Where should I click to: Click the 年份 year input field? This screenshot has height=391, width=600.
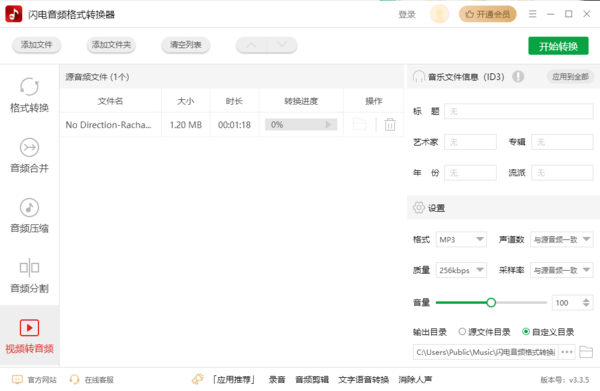click(470, 173)
